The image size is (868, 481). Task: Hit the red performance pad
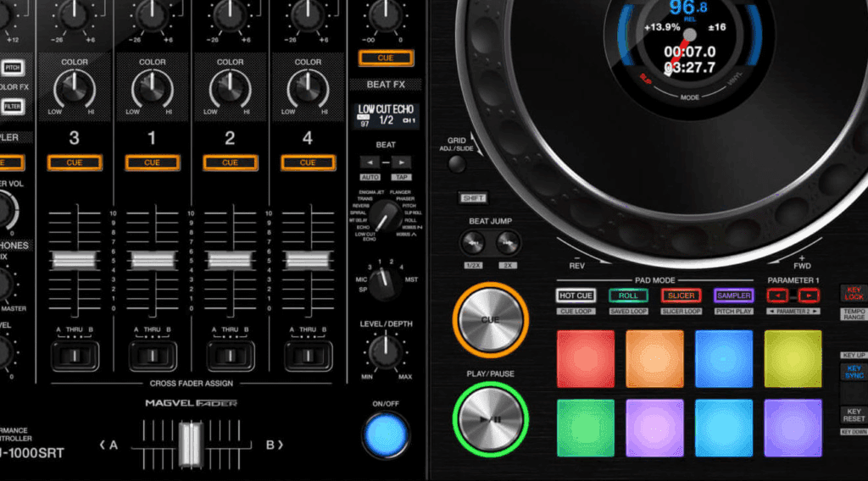tap(586, 358)
